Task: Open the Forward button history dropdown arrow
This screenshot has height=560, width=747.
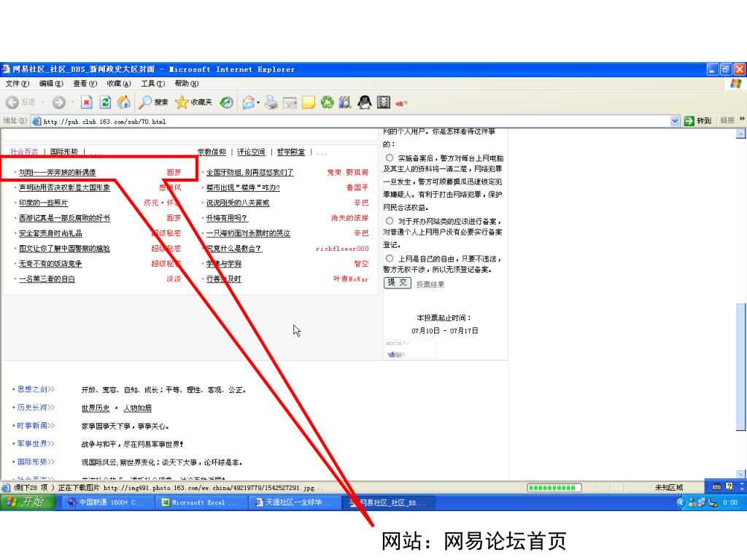Action: pyautogui.click(x=72, y=102)
